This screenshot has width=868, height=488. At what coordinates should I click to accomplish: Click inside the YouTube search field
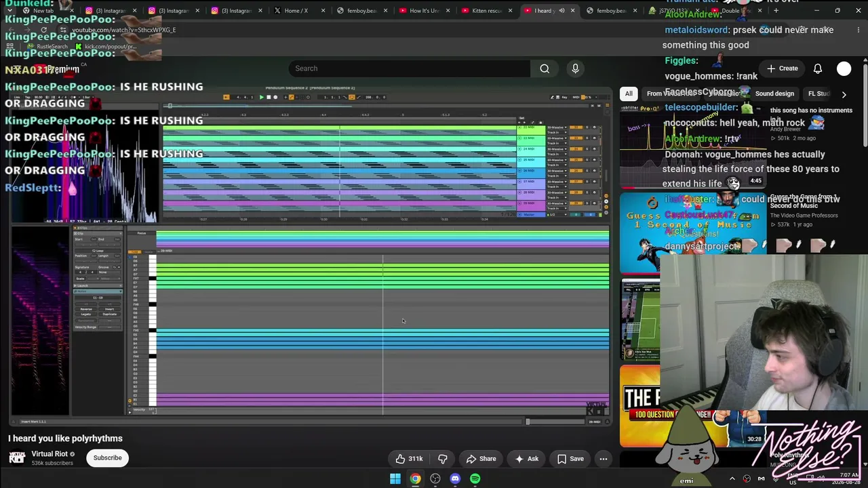[410, 68]
